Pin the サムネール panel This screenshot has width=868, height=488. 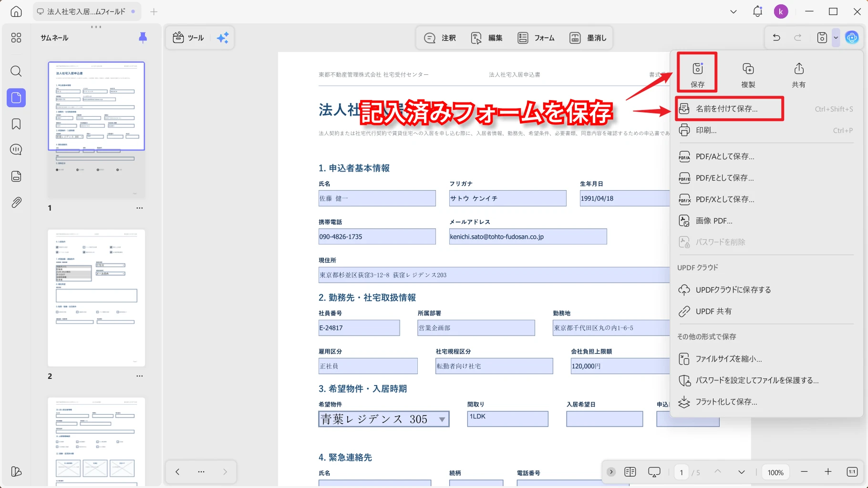click(143, 38)
